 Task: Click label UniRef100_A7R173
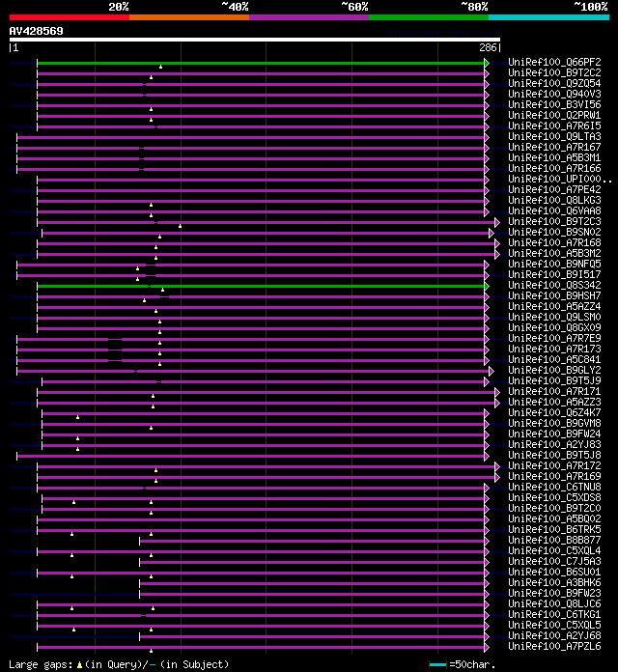554,349
